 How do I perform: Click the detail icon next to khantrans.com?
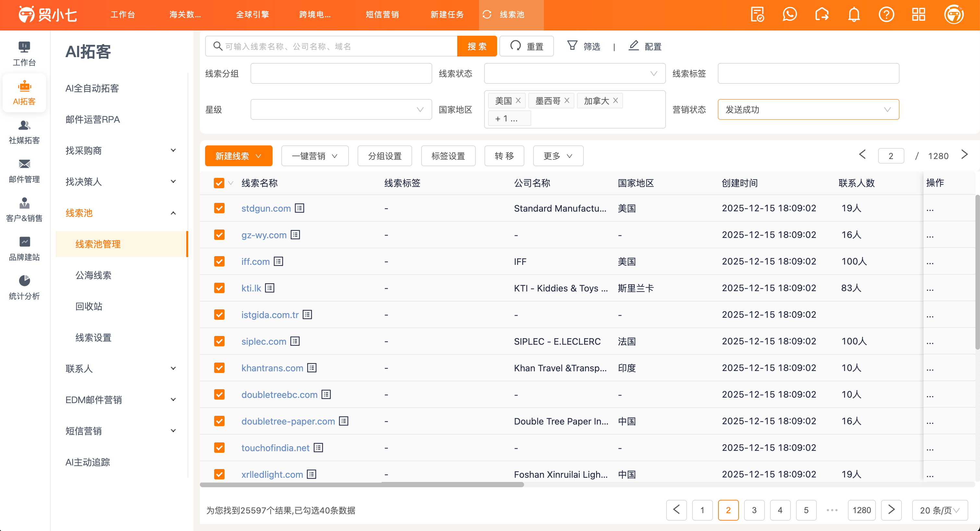click(312, 368)
